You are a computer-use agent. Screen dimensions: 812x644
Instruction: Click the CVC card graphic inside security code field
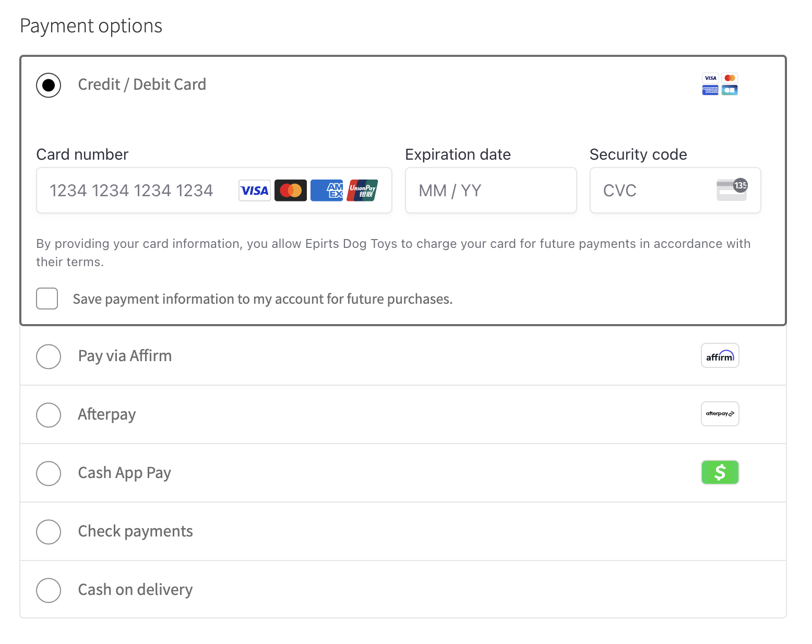click(x=732, y=190)
